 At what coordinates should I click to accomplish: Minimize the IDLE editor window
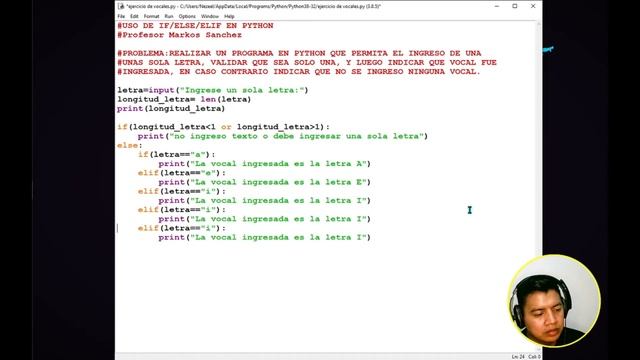[x=497, y=6]
